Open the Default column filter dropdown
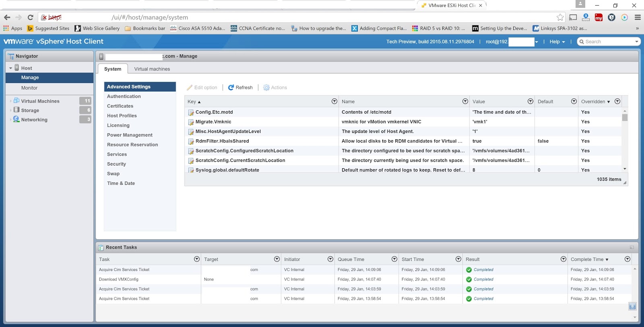 574,101
